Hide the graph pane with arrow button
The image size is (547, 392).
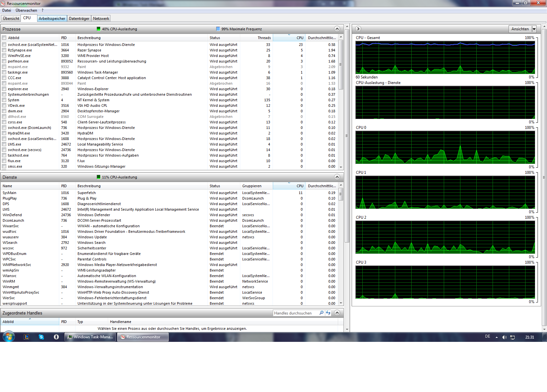coord(358,29)
